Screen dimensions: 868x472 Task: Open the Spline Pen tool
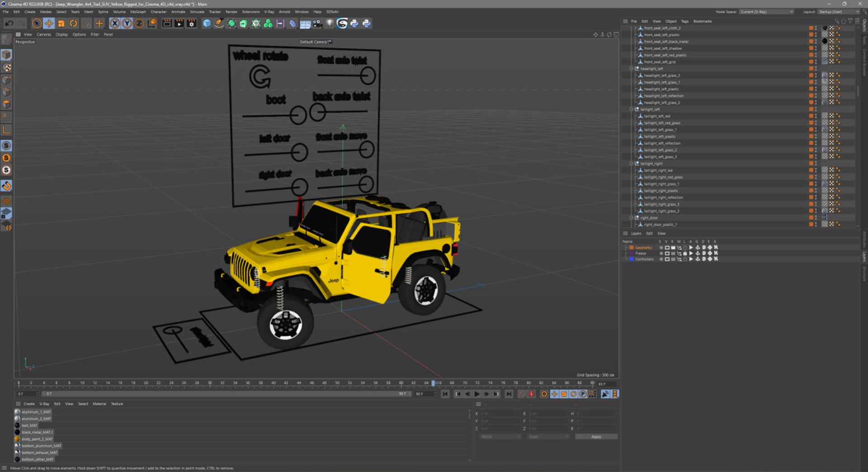tap(219, 24)
